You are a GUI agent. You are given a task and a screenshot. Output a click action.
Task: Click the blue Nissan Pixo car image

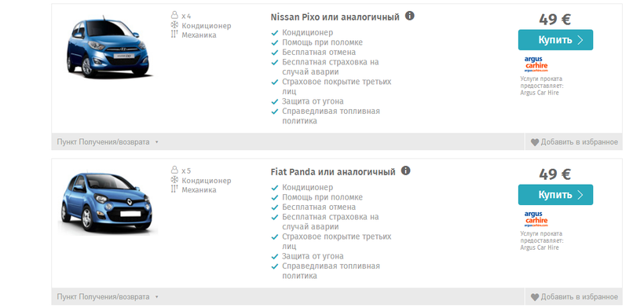(x=108, y=46)
